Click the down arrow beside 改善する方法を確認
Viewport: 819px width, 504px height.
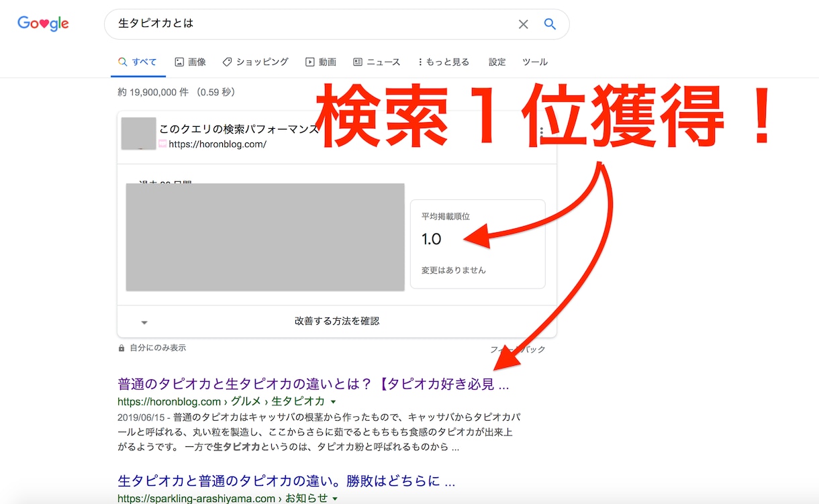pyautogui.click(x=144, y=323)
